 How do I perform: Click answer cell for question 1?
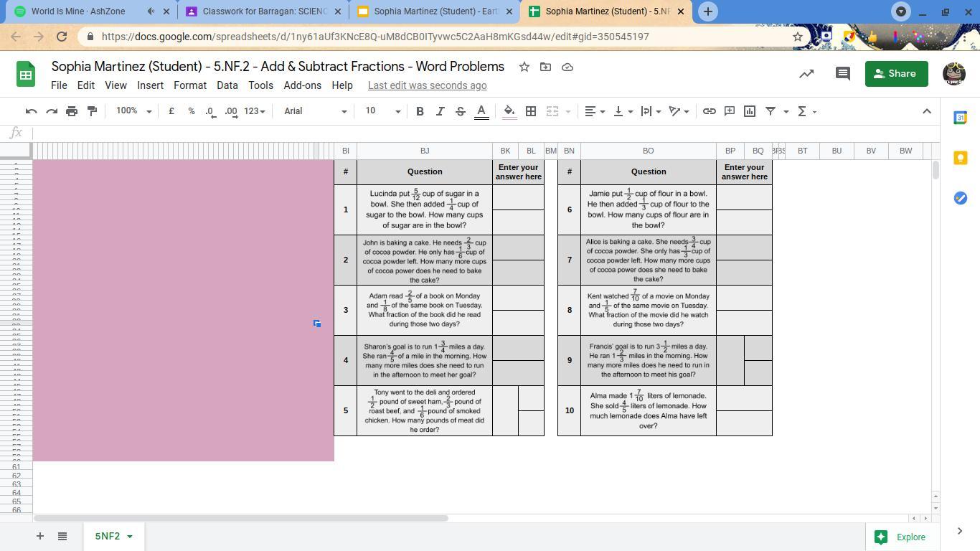click(x=518, y=198)
